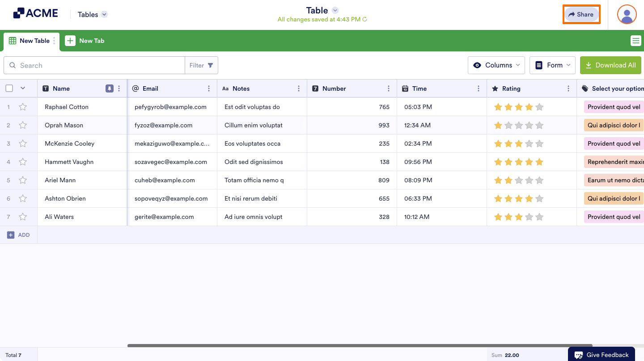Click the filter funnel icon
Viewport: 644px width, 361px height.
pos(210,65)
